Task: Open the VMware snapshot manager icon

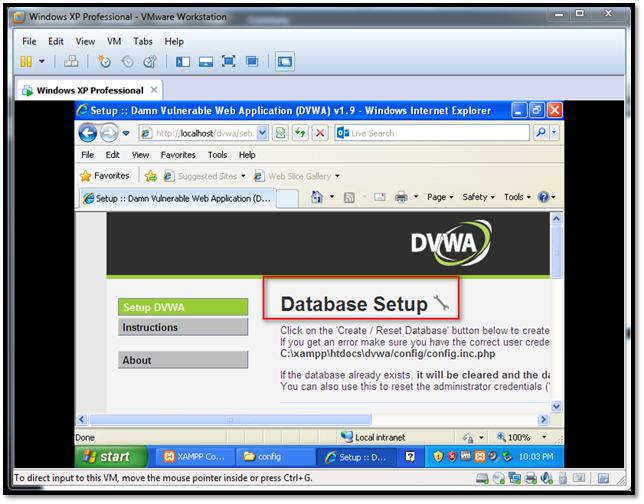Action: click(149, 62)
